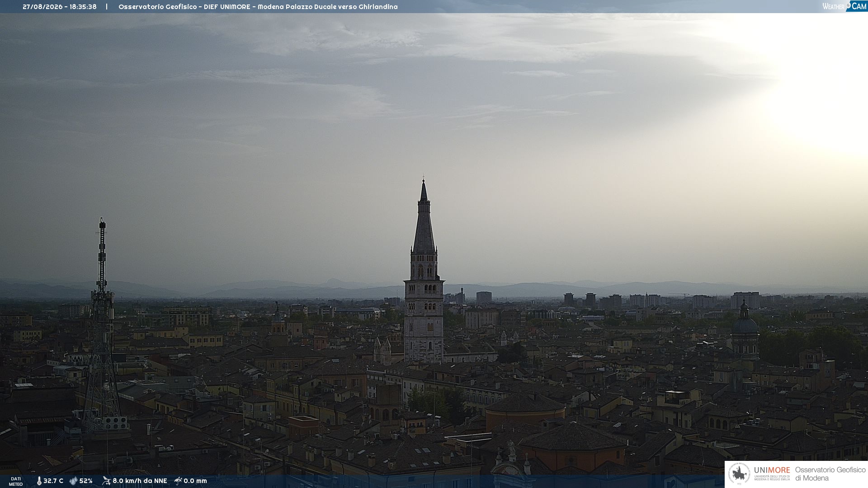Click the wind anemometer icon

(106, 481)
